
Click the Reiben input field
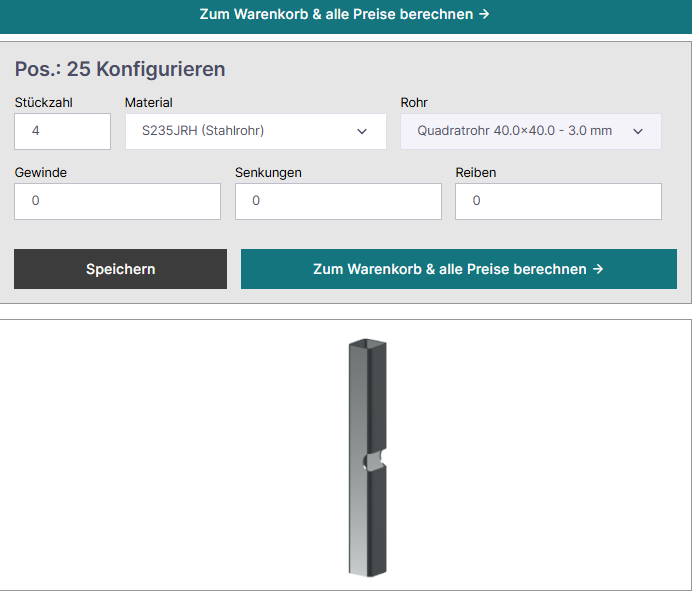[x=558, y=201]
